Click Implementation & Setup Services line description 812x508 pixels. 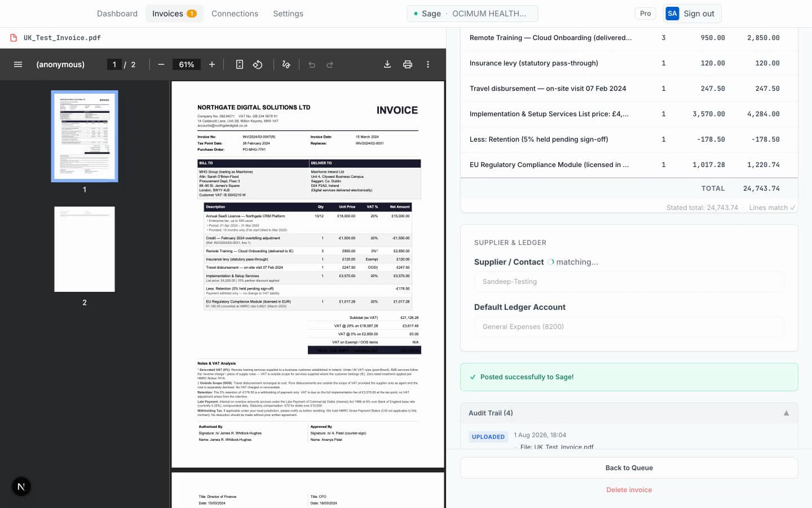point(549,114)
